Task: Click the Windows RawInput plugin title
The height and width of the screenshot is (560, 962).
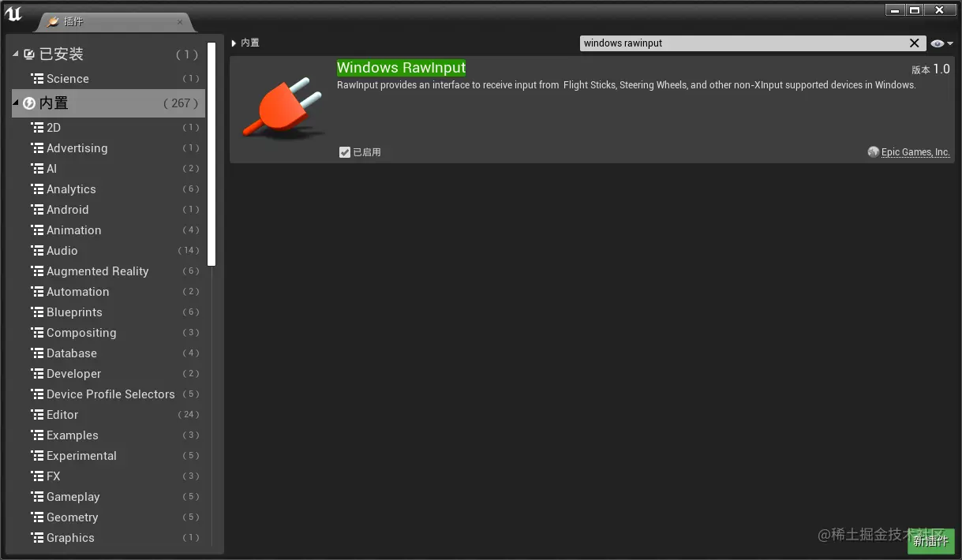Action: pyautogui.click(x=401, y=68)
